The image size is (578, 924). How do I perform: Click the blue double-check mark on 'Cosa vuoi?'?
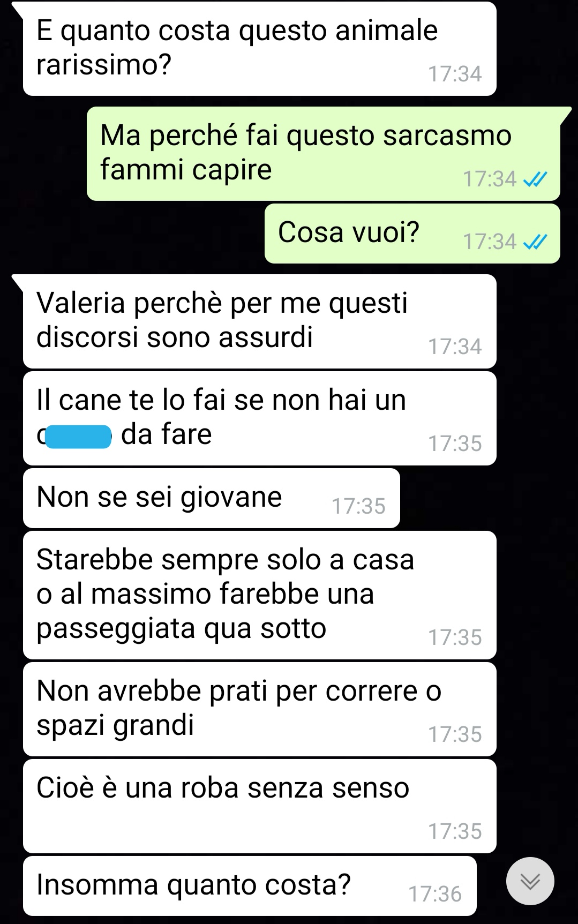tap(535, 242)
